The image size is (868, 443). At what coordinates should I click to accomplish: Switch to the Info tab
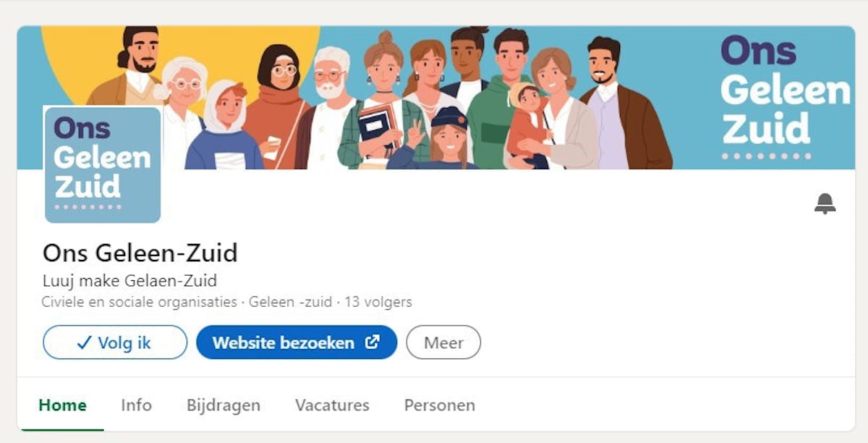(136, 405)
